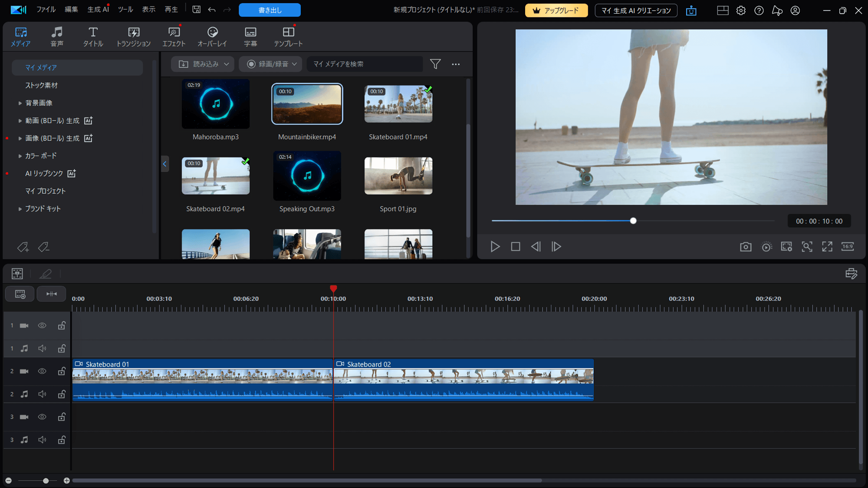Hide video track 2 with eye icon
The image size is (868, 488).
coord(42,371)
